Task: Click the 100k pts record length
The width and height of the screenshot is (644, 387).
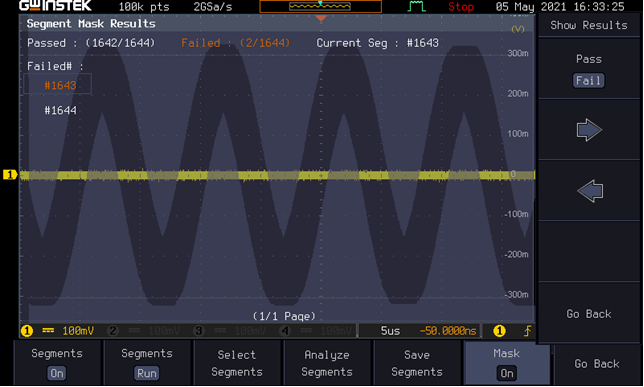Action: (x=144, y=7)
